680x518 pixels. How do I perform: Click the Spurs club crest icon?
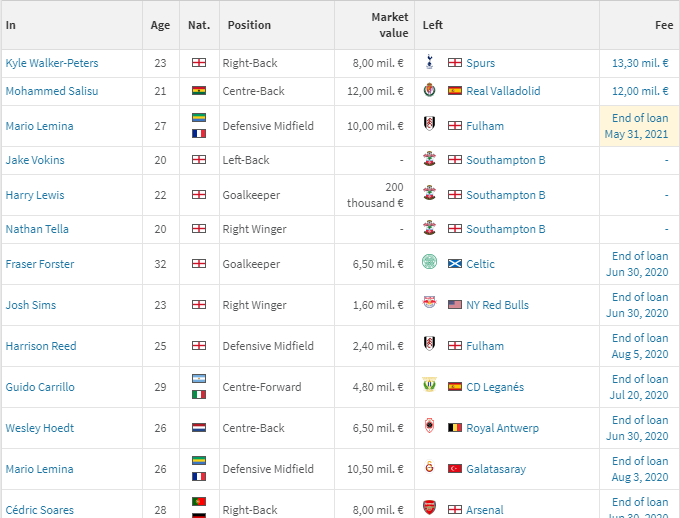tap(429, 63)
